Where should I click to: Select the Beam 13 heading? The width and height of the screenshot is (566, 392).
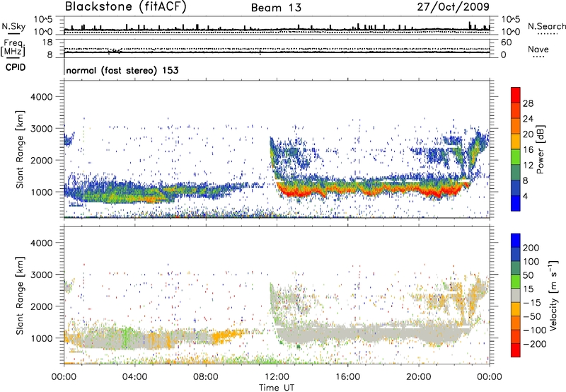pos(276,8)
